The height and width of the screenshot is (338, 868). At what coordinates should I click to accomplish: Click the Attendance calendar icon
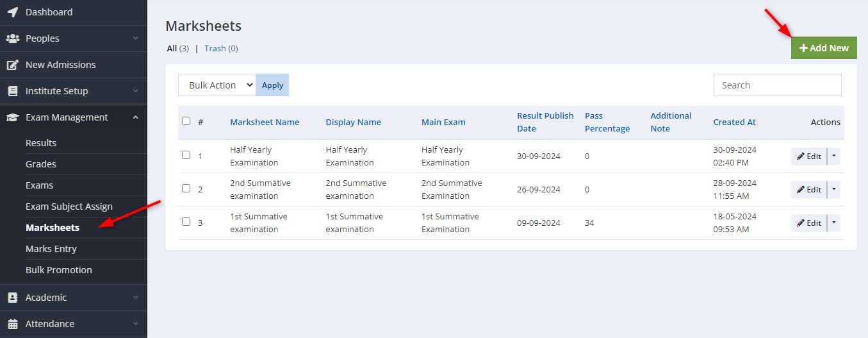pyautogui.click(x=12, y=324)
